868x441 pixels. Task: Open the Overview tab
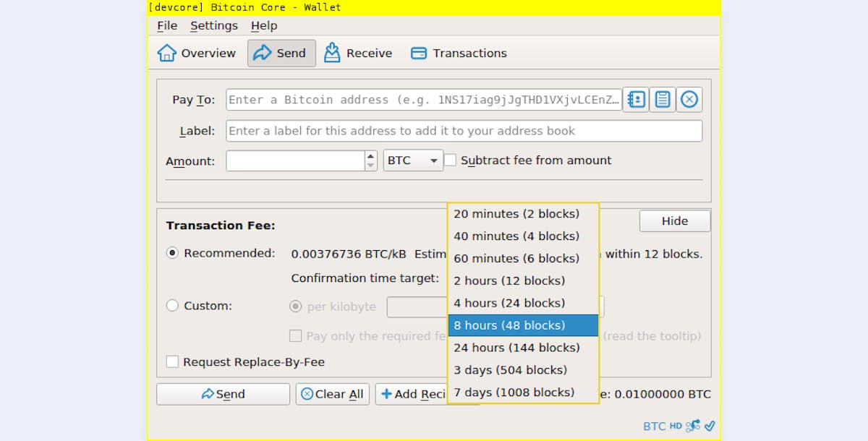[197, 53]
